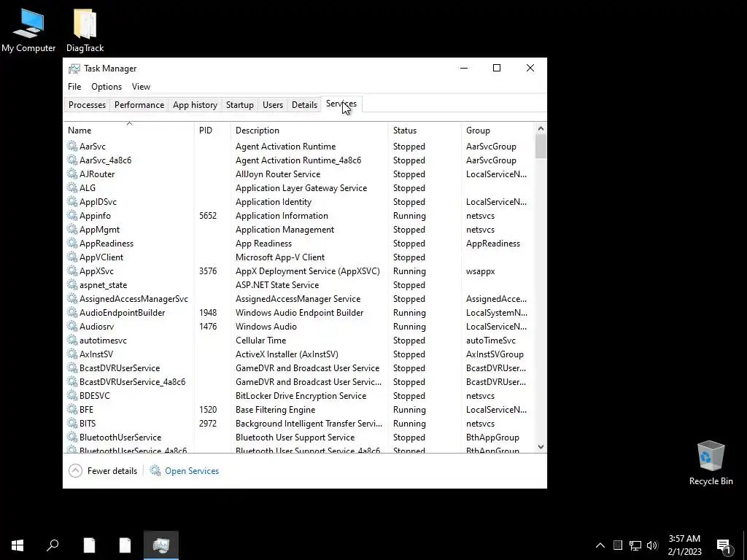This screenshot has width=747, height=560.
Task: Click the Cellular Time description
Action: coord(261,341)
